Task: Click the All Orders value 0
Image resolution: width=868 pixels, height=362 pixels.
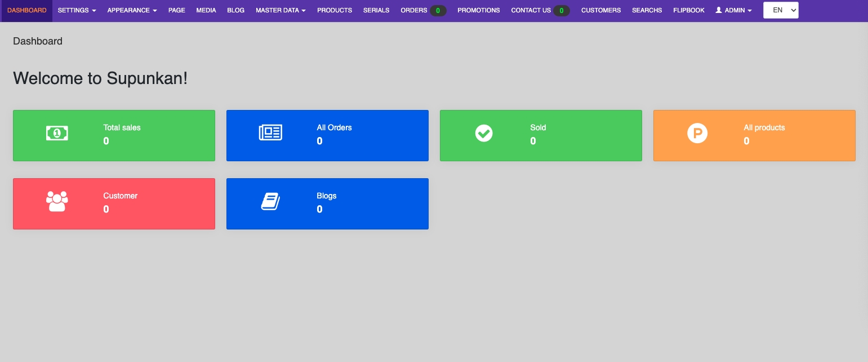Action: tap(320, 141)
